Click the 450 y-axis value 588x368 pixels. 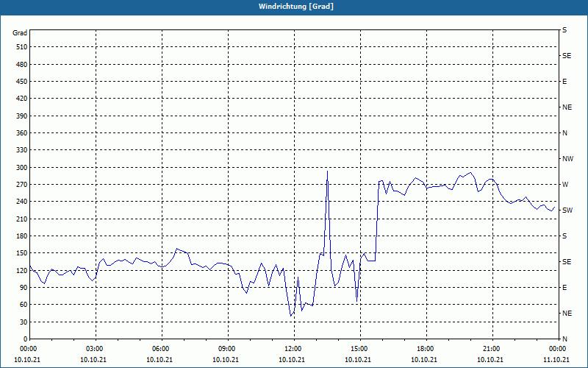[x=21, y=82]
